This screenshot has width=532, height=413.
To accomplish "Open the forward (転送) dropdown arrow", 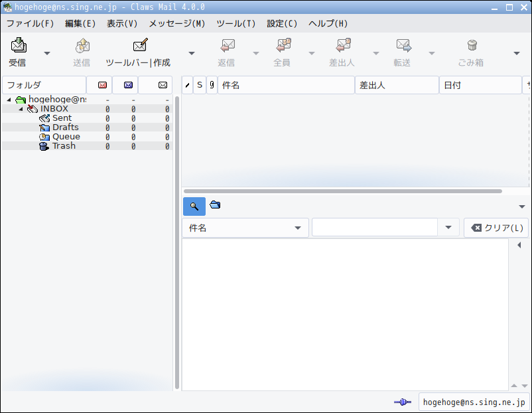I will (x=432, y=53).
